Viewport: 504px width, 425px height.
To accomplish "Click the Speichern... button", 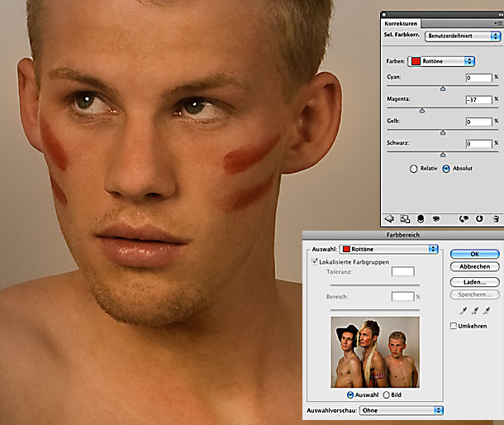I will (475, 294).
